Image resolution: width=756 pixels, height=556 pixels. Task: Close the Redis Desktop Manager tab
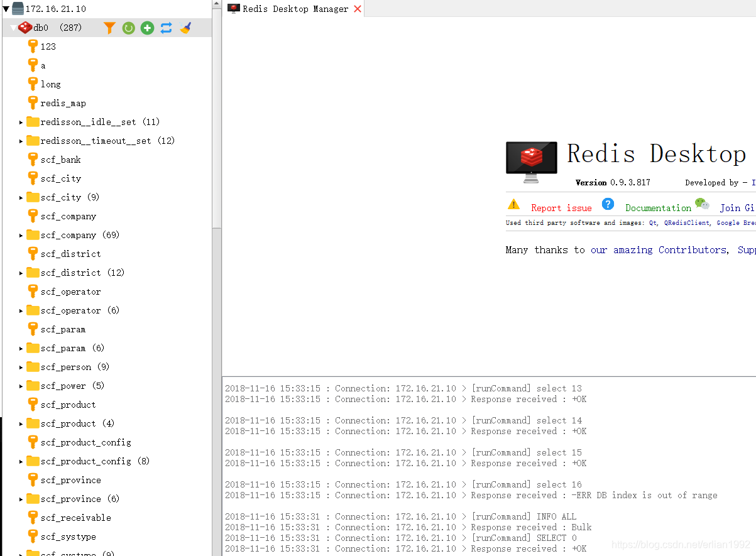point(358,9)
